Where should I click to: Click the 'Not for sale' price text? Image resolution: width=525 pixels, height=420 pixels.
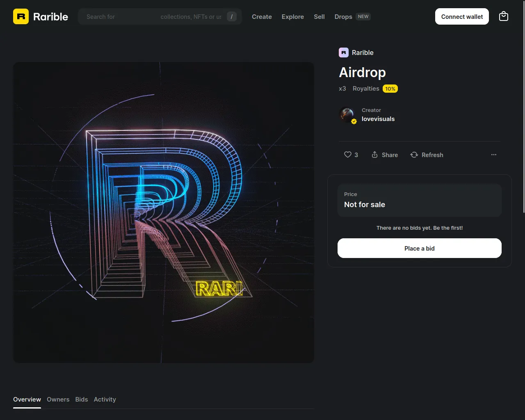(365, 204)
